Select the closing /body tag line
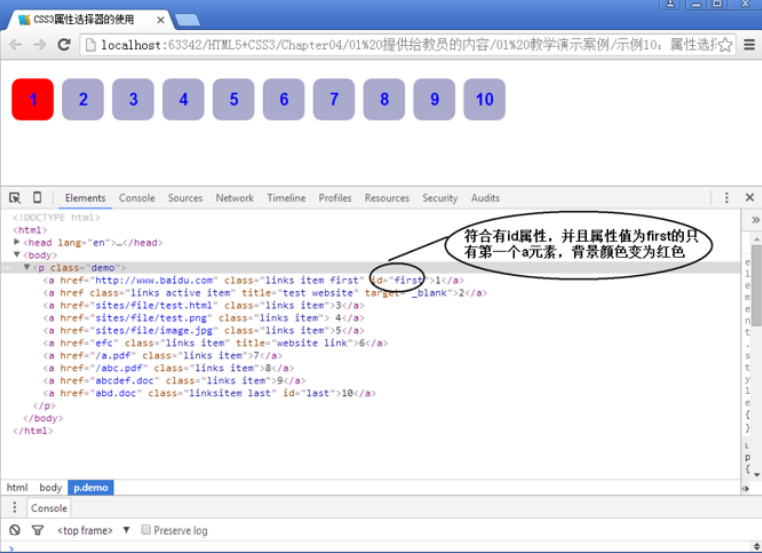 pyautogui.click(x=43, y=418)
